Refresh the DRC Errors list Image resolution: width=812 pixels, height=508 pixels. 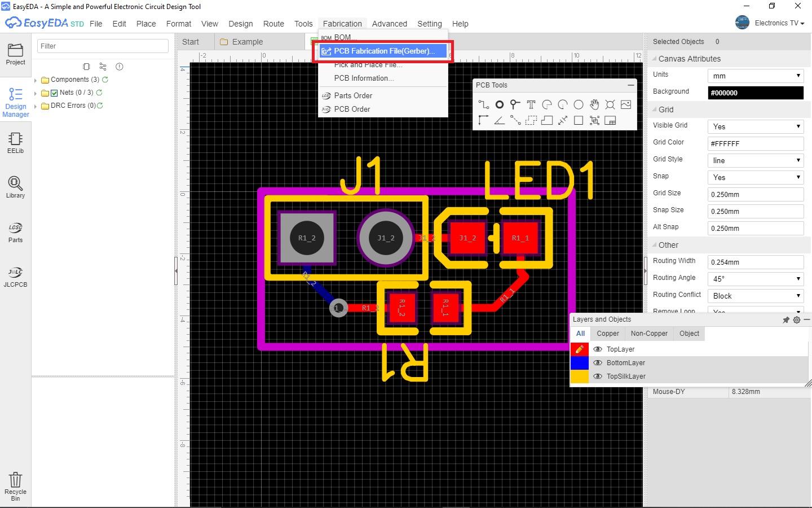[x=100, y=106]
